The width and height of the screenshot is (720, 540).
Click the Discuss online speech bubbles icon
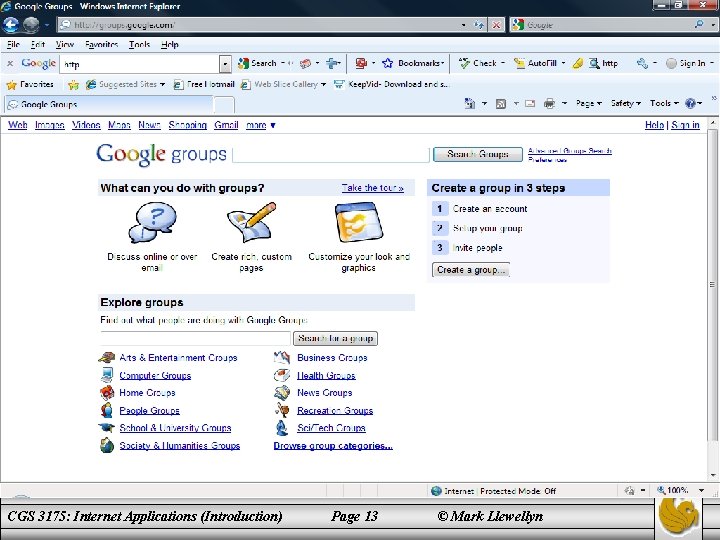152,223
